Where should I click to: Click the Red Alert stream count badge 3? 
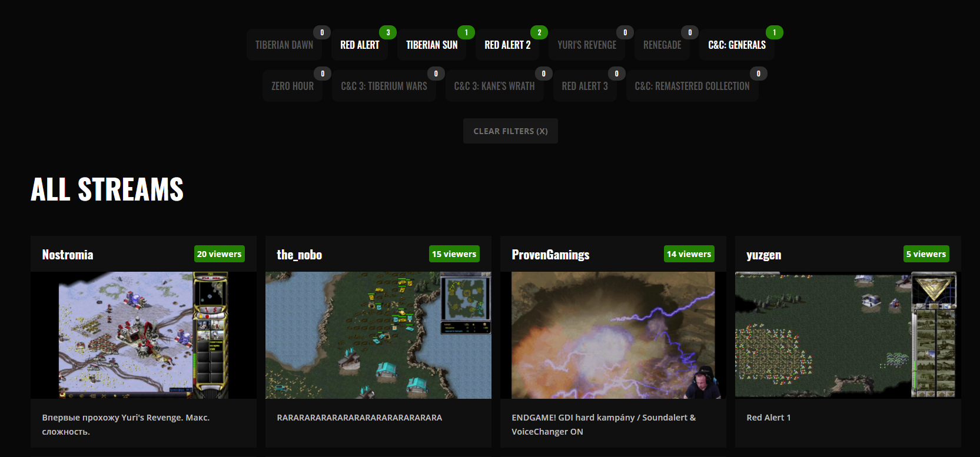(388, 32)
